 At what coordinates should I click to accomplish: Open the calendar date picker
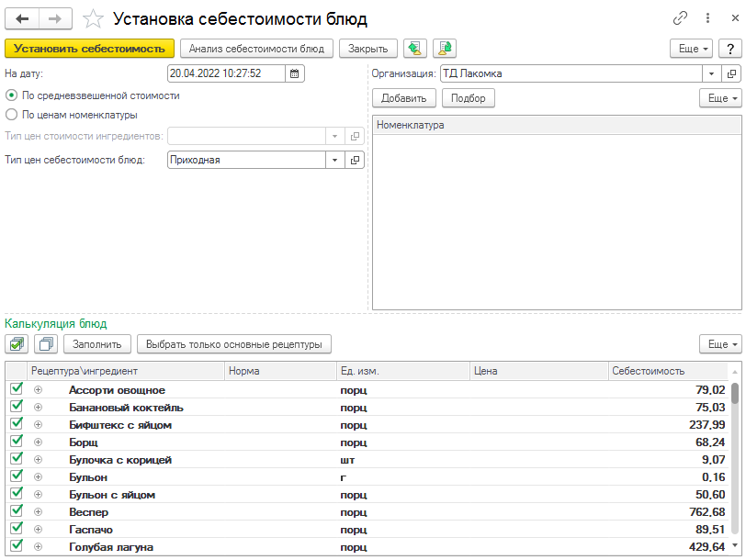[295, 73]
